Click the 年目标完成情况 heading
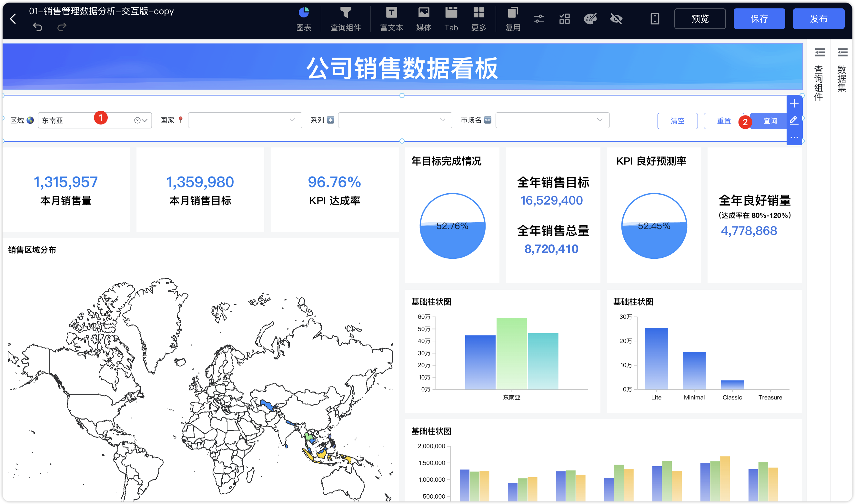855x504 pixels. tap(446, 161)
